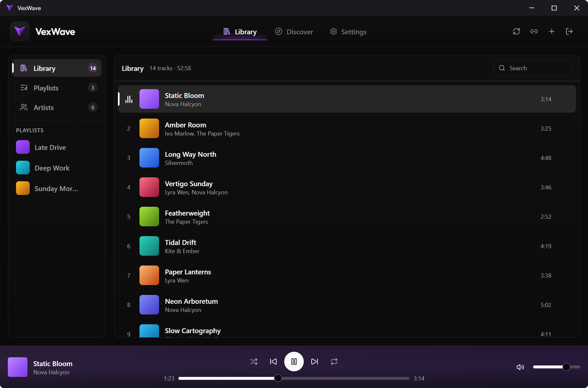Click Silvermoth artist name
Image resolution: width=588 pixels, height=388 pixels.
click(179, 163)
